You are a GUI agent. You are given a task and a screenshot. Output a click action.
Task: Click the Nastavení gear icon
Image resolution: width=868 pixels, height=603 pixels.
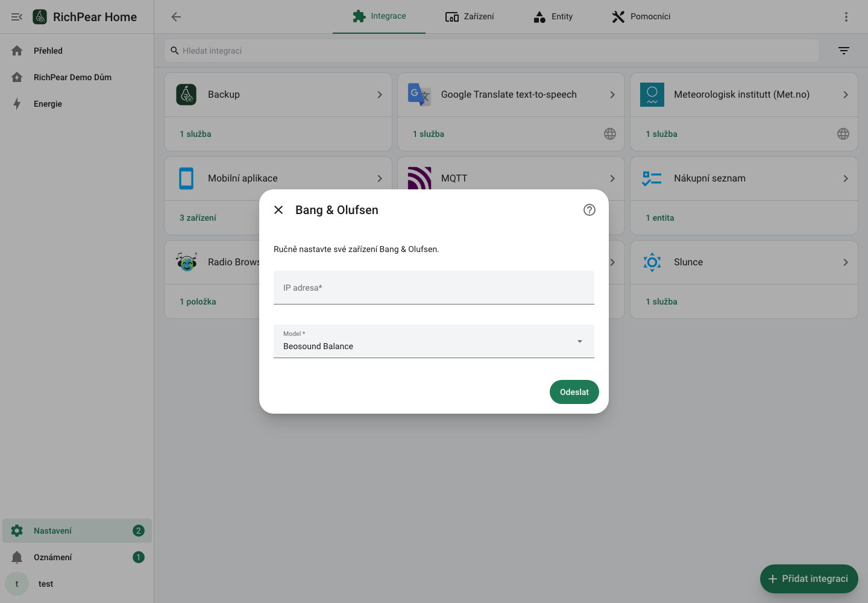coord(17,531)
